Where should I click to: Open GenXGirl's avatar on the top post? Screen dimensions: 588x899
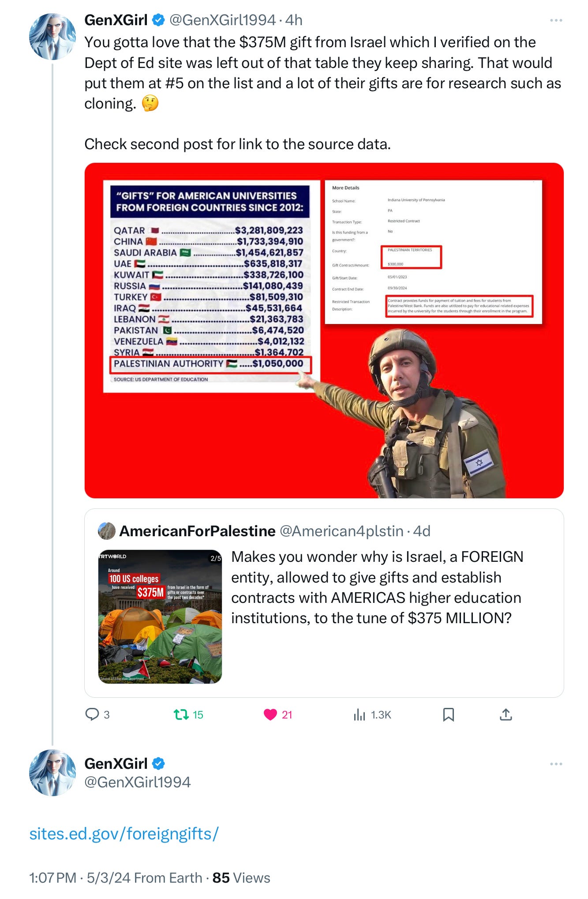pyautogui.click(x=52, y=37)
